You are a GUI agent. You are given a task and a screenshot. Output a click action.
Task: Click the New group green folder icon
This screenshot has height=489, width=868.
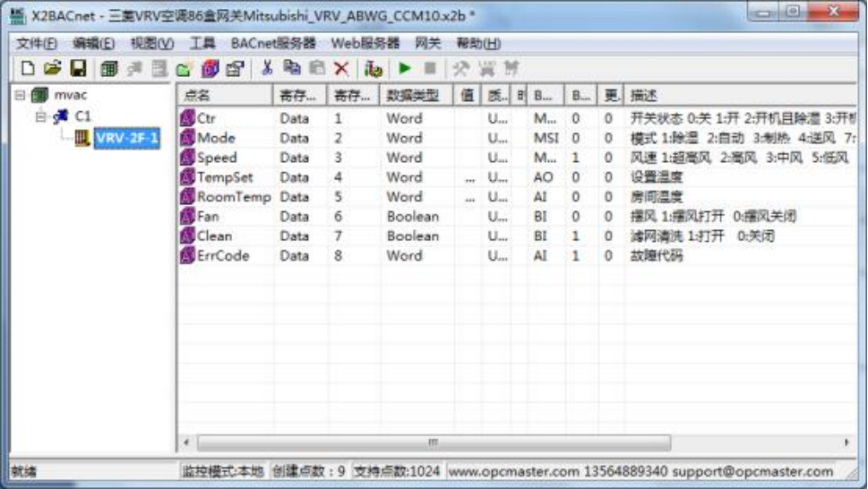pos(184,69)
